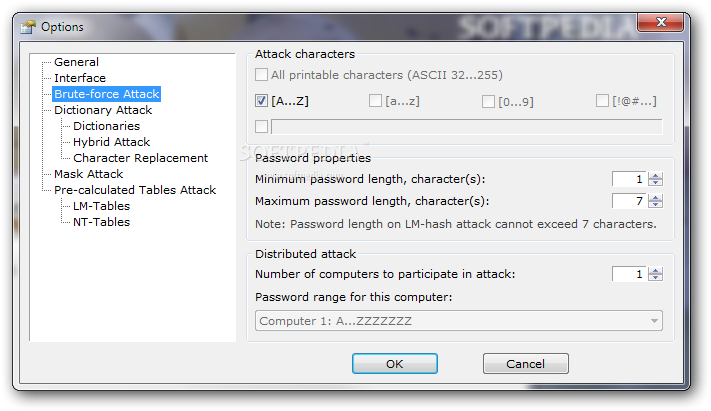Select Character Replacement tree item
This screenshot has height=411, width=711.
pyautogui.click(x=140, y=158)
